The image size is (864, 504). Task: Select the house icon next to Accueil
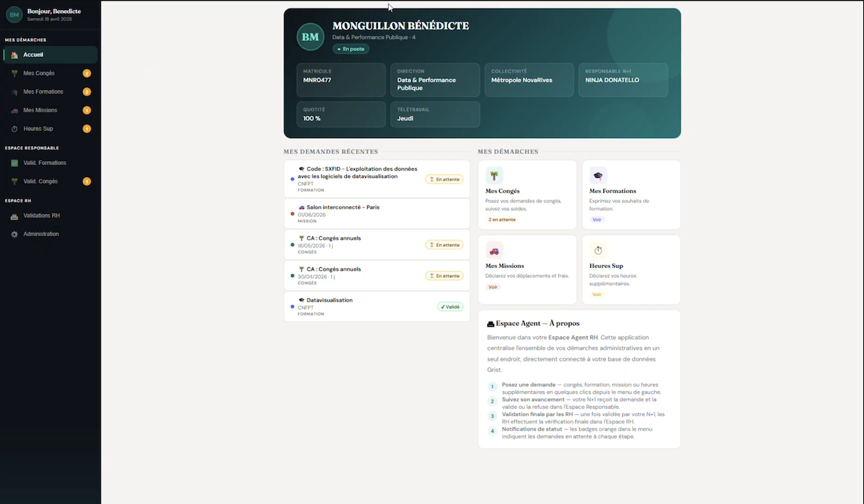pyautogui.click(x=15, y=55)
